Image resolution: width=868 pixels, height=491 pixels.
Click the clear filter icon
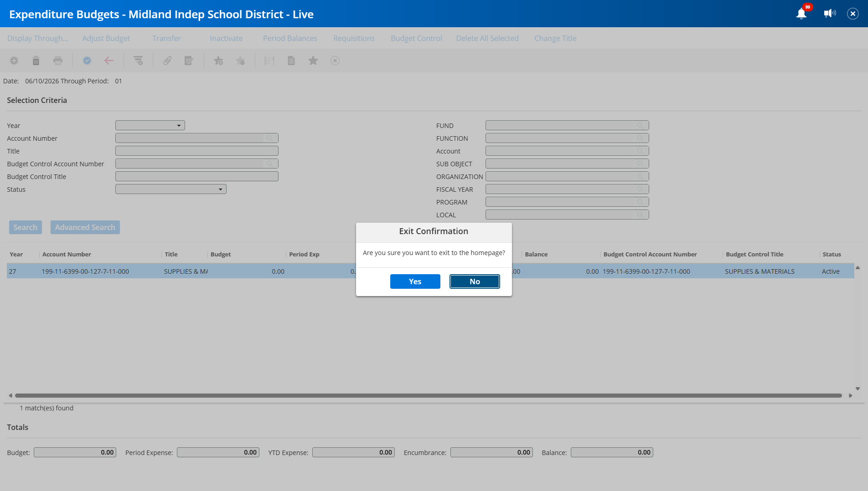138,61
